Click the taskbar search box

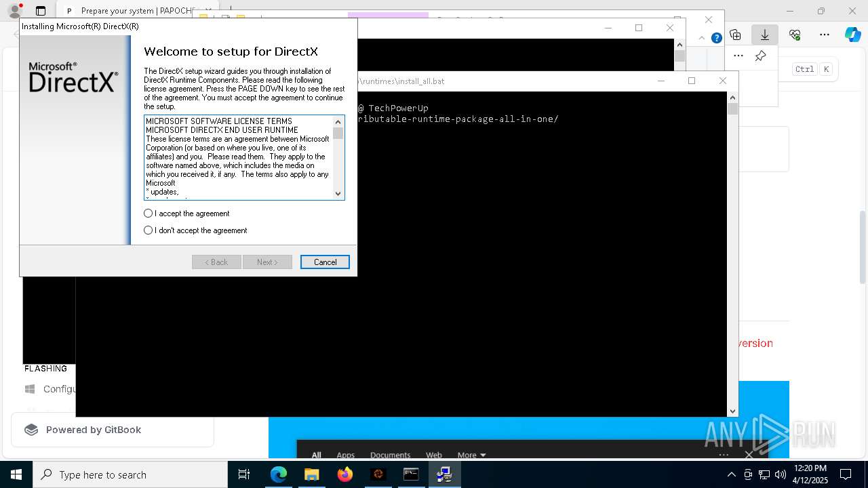(130, 474)
